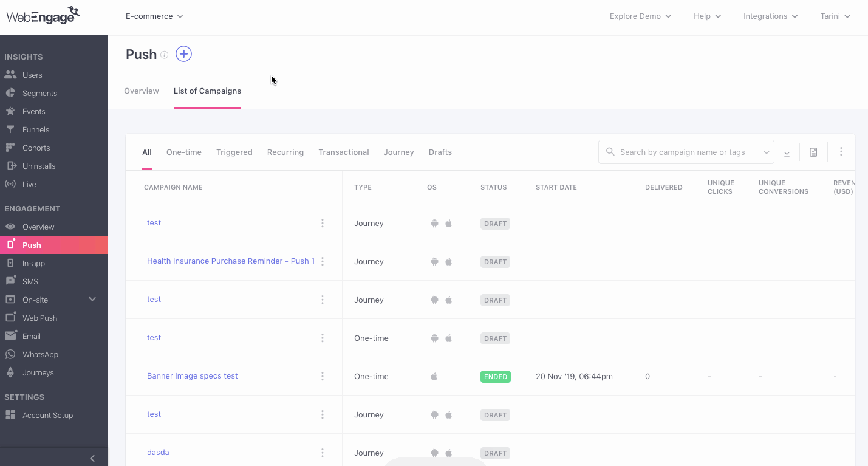The image size is (868, 466).
Task: Open the Web Push icon in sidebar
Action: pyautogui.click(x=10, y=317)
